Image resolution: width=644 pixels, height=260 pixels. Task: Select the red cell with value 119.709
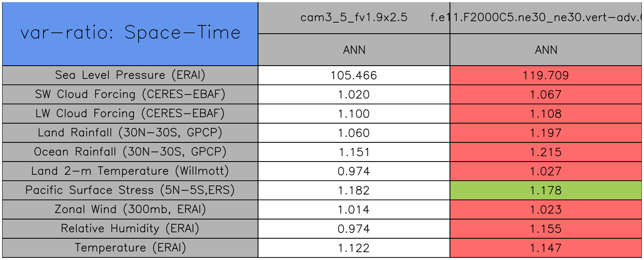coord(546,76)
